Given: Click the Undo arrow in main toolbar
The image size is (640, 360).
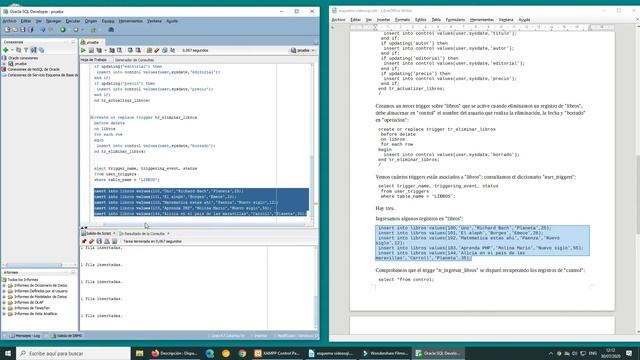Looking at the screenshot, I should coord(42,30).
